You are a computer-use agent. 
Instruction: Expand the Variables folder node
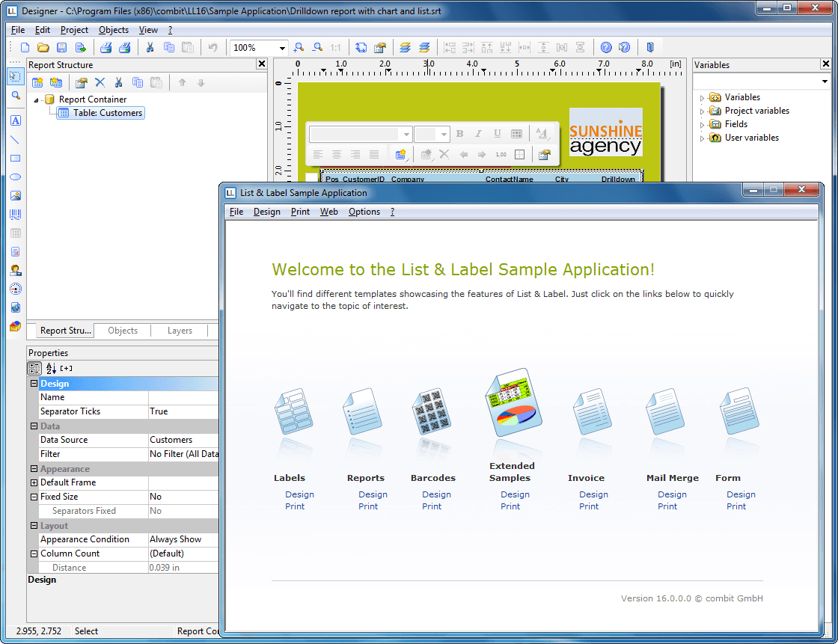703,98
